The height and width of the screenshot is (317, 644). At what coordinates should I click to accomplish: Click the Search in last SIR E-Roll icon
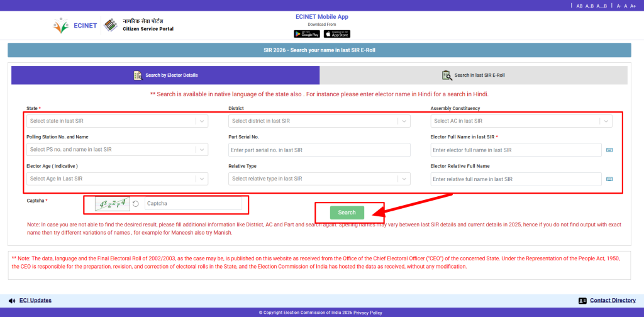[447, 75]
